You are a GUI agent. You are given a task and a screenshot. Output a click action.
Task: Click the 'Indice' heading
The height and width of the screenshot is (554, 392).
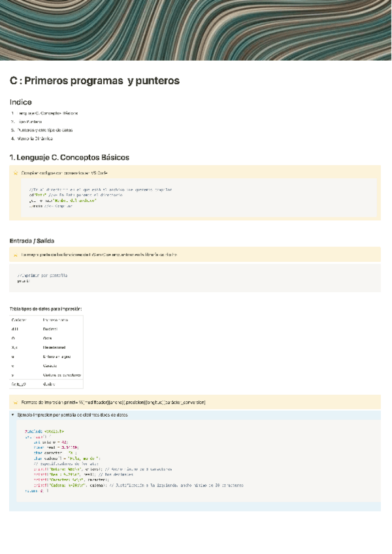(x=20, y=102)
